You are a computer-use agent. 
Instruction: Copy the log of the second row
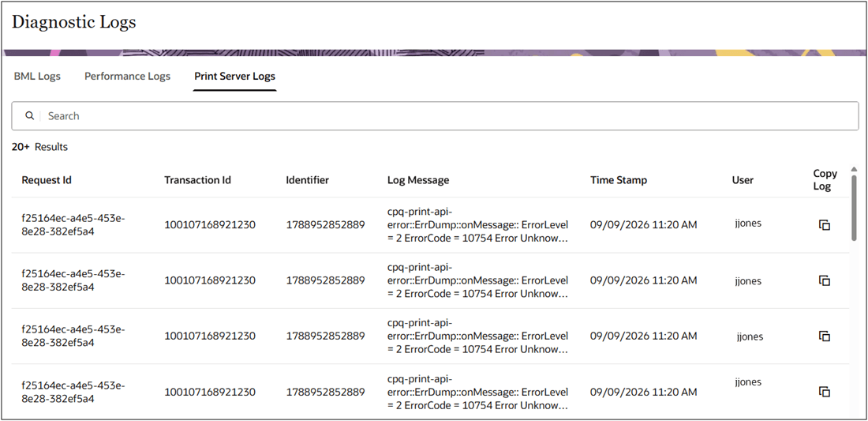pyautogui.click(x=825, y=281)
